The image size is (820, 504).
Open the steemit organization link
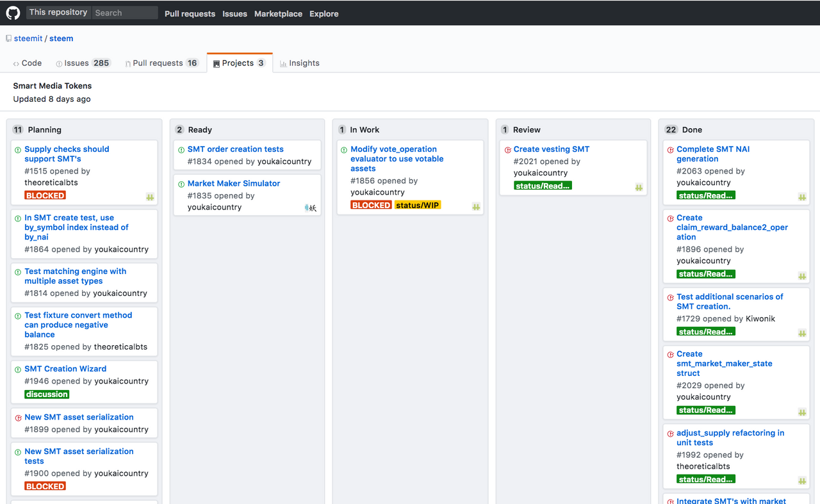28,38
